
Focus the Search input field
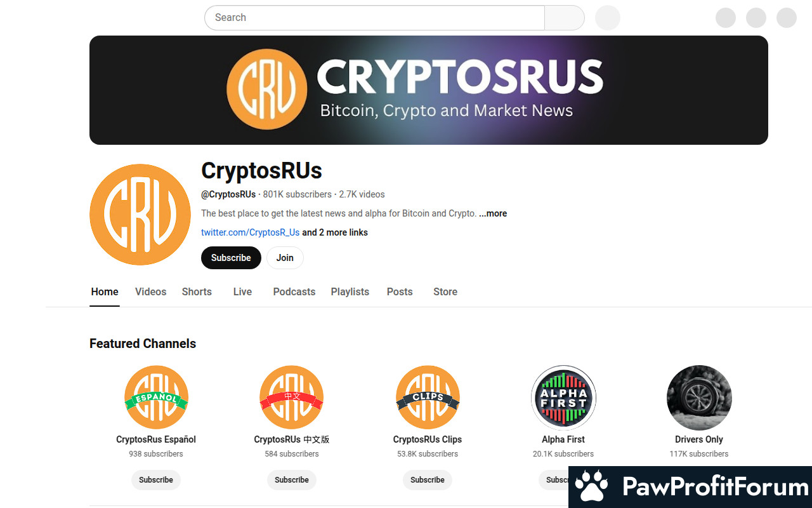374,18
